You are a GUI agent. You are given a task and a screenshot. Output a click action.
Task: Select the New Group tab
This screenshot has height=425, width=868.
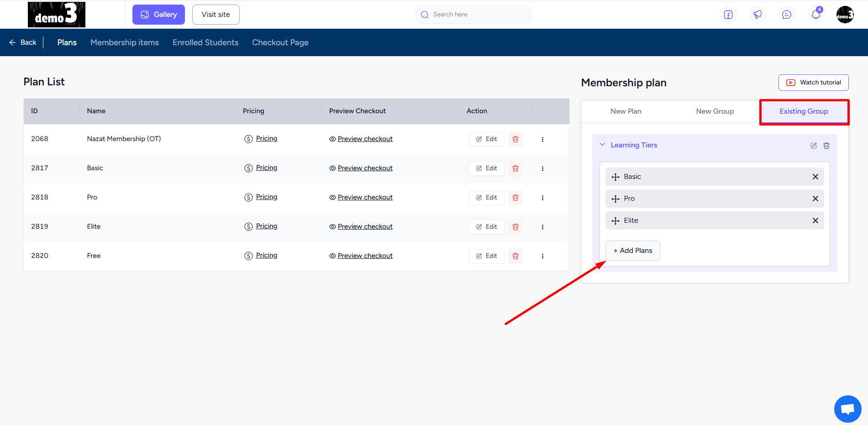tap(715, 111)
